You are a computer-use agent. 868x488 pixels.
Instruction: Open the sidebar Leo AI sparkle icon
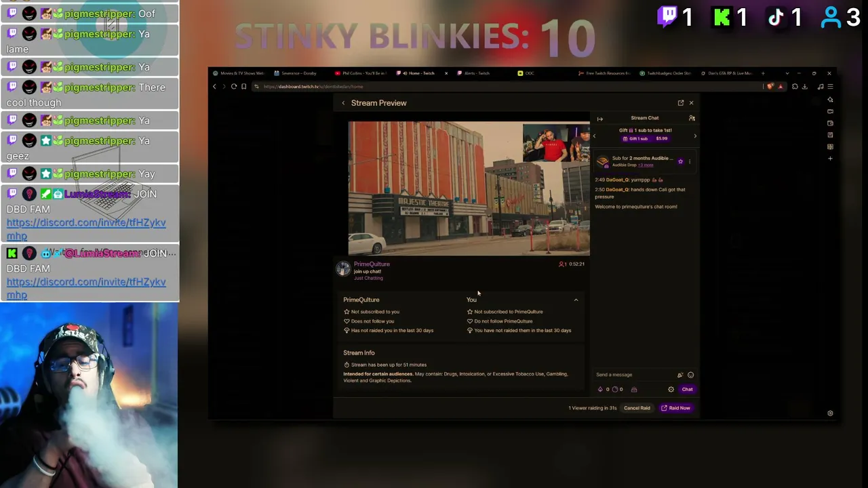tap(830, 100)
